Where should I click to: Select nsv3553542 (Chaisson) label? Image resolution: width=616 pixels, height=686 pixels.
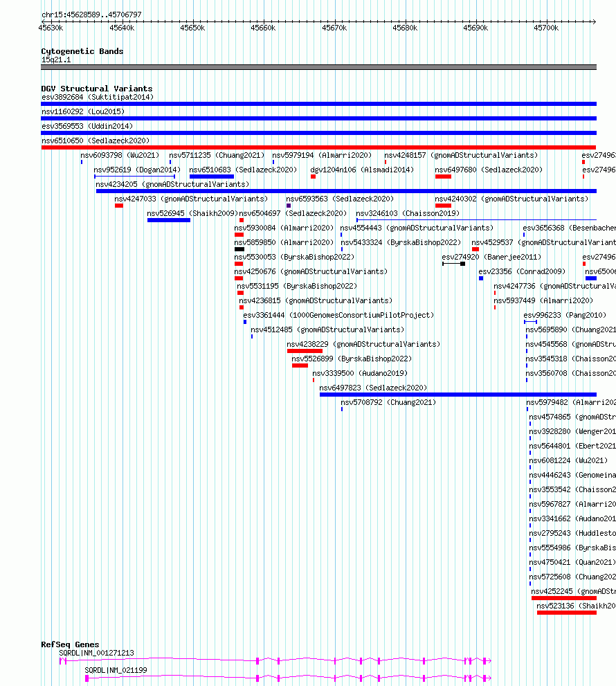pyautogui.click(x=572, y=489)
